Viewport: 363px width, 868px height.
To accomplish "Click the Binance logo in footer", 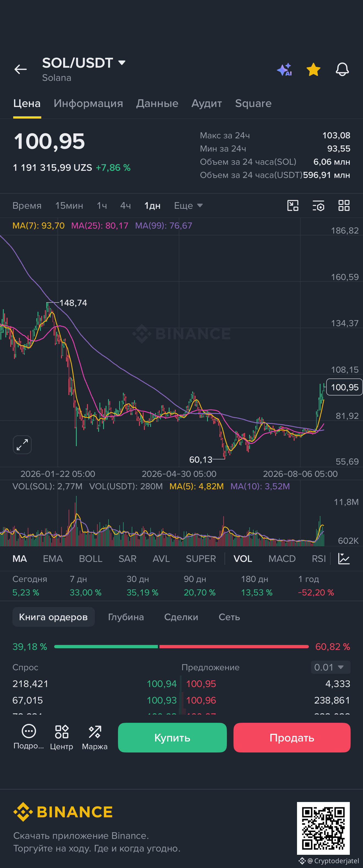I will coord(63,812).
